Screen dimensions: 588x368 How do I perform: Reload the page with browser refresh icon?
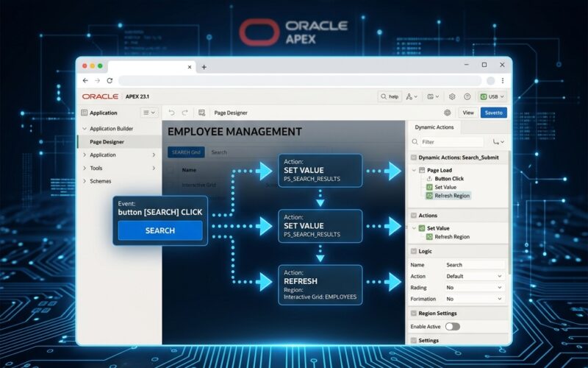[110, 80]
